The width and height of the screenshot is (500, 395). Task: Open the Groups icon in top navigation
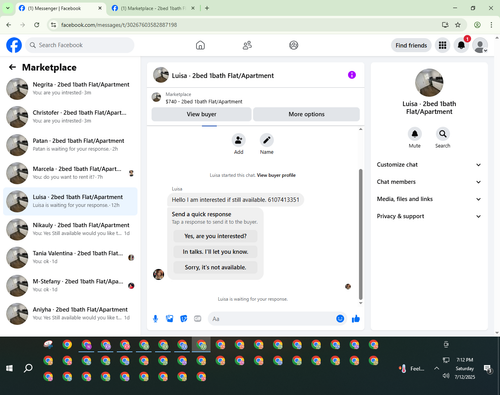click(294, 45)
